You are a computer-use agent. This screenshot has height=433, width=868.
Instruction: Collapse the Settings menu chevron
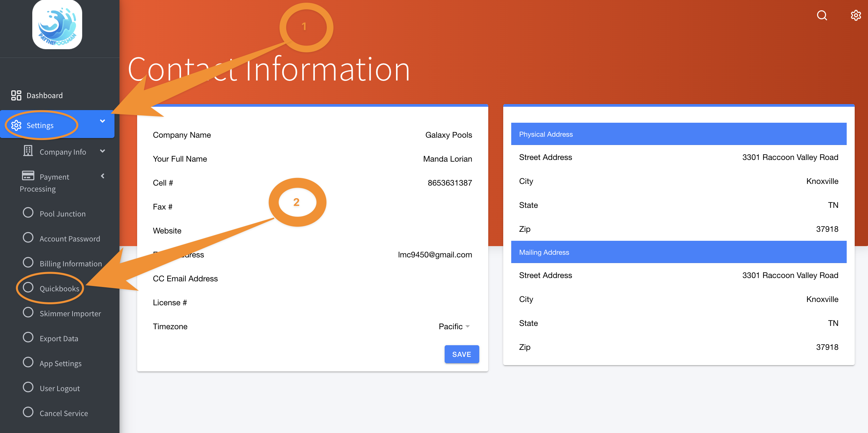coord(103,121)
